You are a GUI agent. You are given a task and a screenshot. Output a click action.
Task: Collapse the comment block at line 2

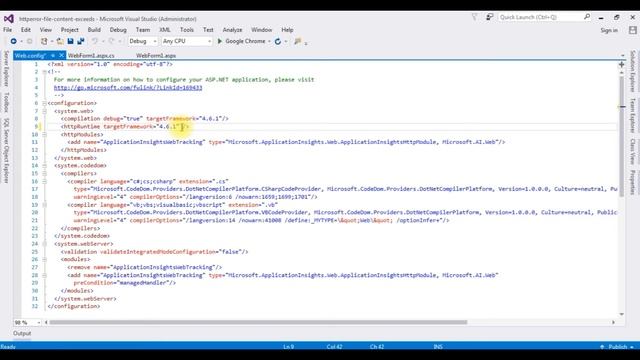tap(44, 72)
